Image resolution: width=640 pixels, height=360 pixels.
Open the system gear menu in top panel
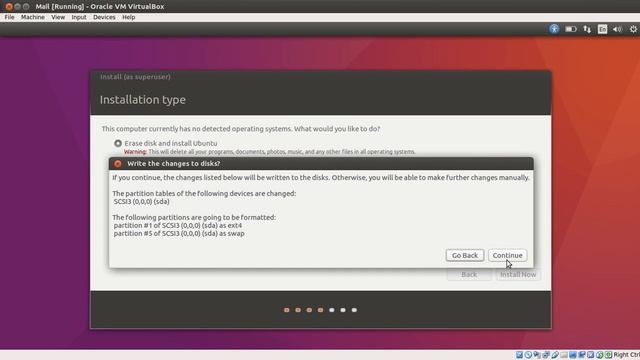(633, 29)
